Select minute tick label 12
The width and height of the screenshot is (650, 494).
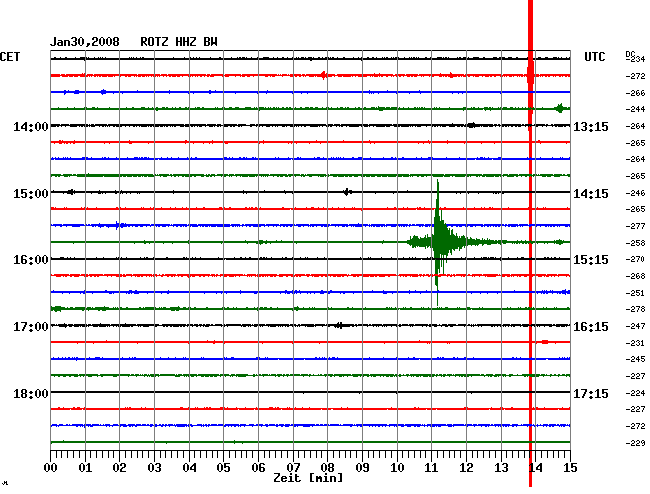pos(466,468)
